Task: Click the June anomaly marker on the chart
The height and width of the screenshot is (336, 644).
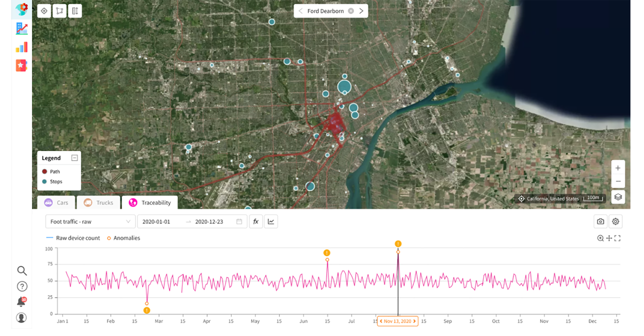Action: pos(327,253)
